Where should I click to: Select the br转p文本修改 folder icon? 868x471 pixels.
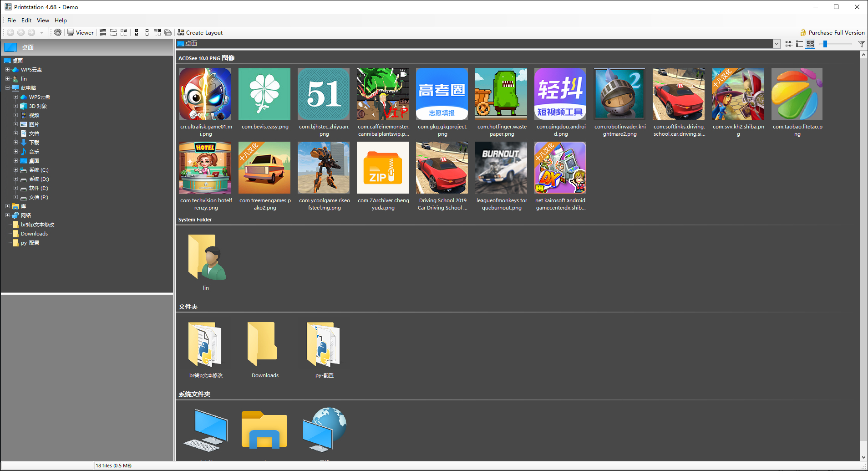click(205, 344)
